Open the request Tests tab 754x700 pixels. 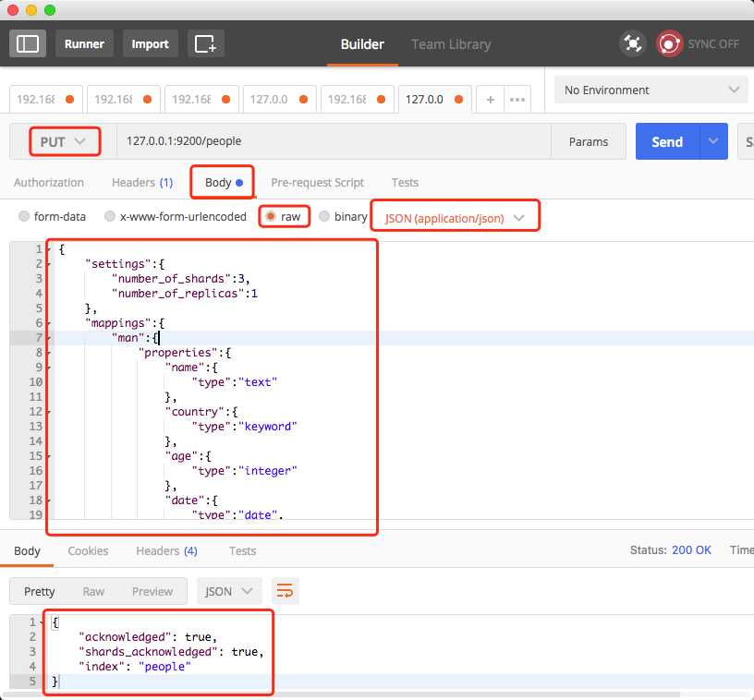(405, 183)
